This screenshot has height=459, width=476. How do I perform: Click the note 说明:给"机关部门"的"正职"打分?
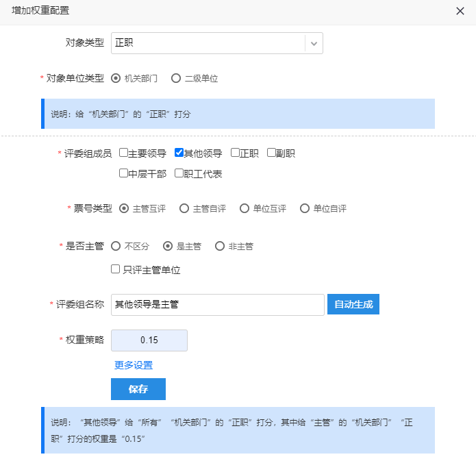pos(121,114)
